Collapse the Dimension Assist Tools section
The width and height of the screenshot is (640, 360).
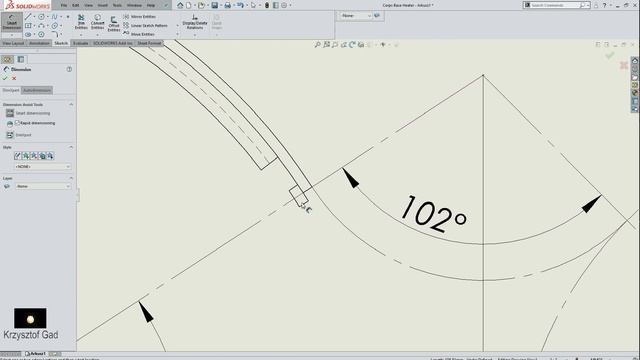(x=71, y=104)
